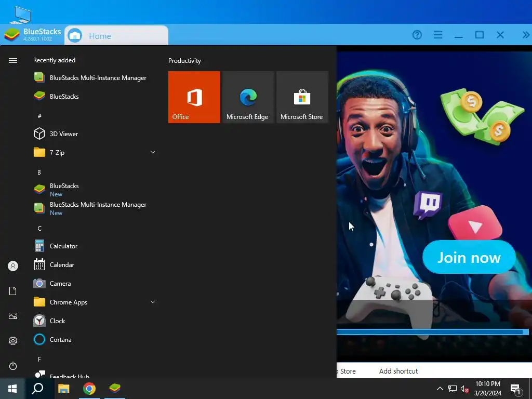Open Google Chrome from taskbar
The height and width of the screenshot is (399, 532).
click(89, 389)
